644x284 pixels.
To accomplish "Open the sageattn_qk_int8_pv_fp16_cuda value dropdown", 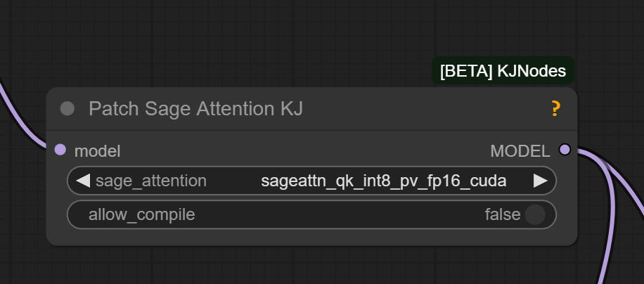I will pos(383,181).
